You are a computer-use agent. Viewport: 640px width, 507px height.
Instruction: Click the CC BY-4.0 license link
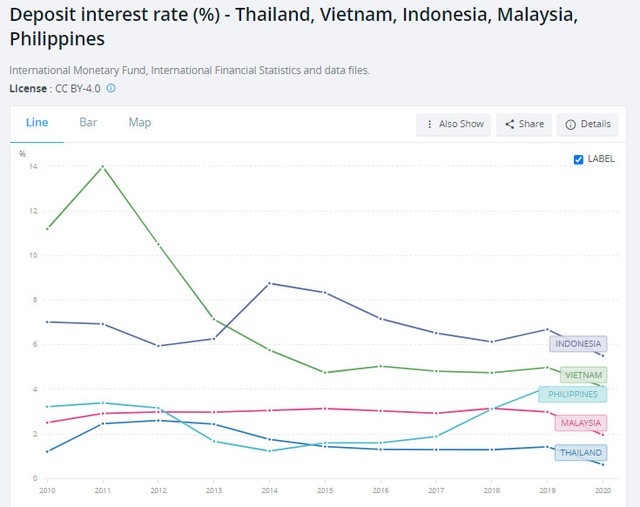coord(76,88)
